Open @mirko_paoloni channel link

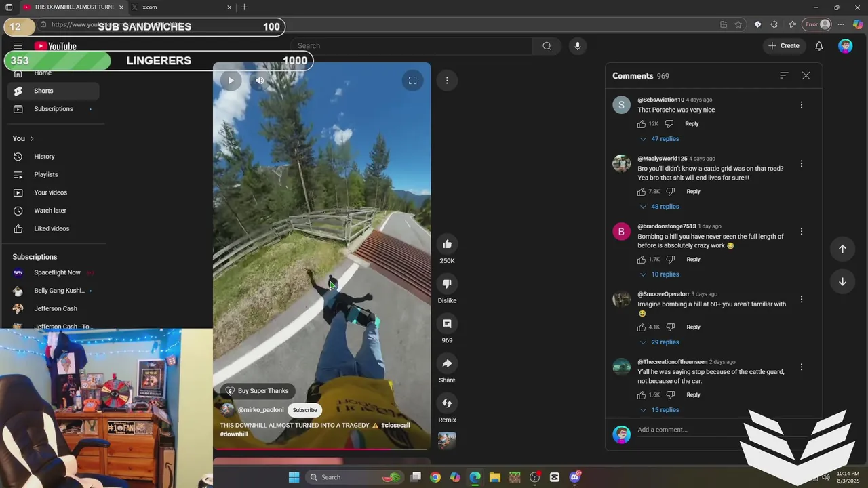[260, 410]
